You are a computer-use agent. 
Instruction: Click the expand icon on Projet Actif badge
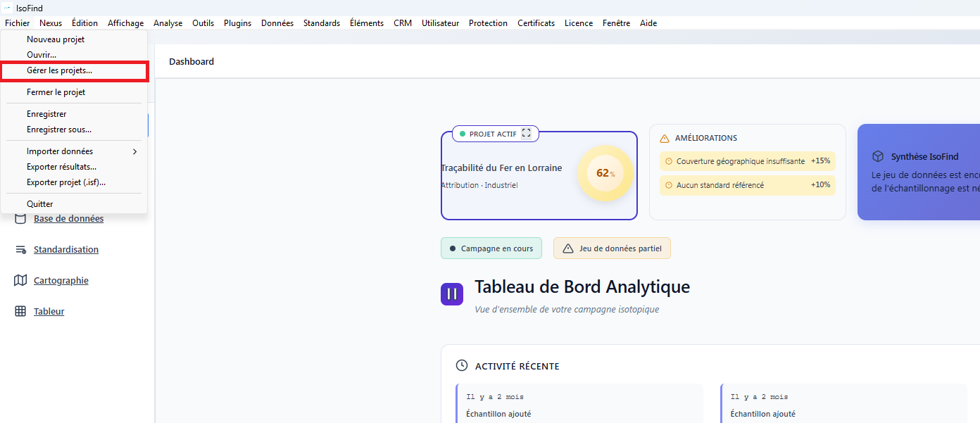pos(526,133)
